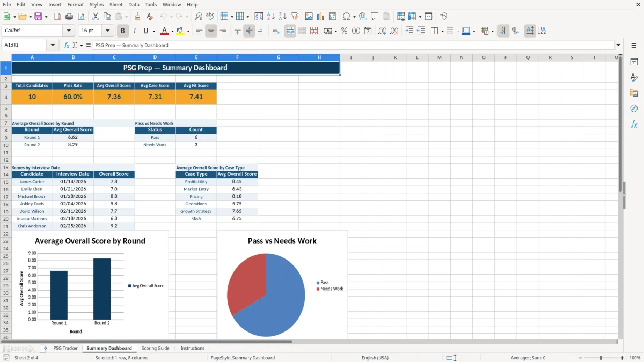Viewport: 644px width, 362px height.
Task: Open the sidebar Gallery panel
Action: click(634, 93)
